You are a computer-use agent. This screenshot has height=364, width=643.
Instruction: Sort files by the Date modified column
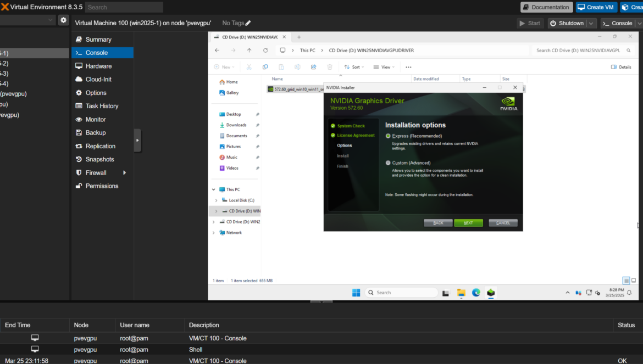(426, 79)
